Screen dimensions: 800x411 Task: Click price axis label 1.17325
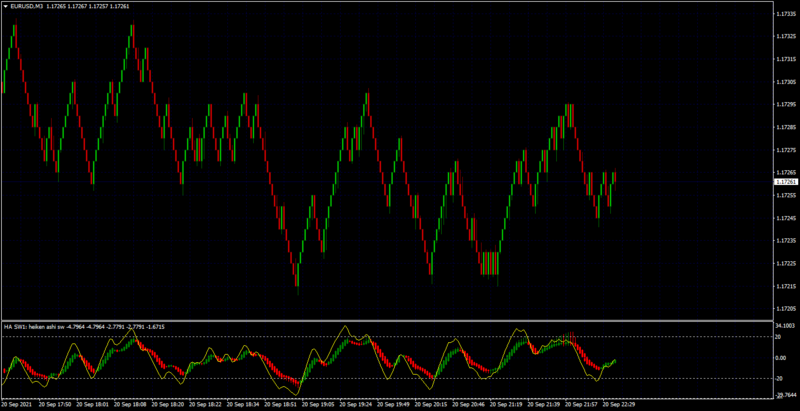coord(786,37)
